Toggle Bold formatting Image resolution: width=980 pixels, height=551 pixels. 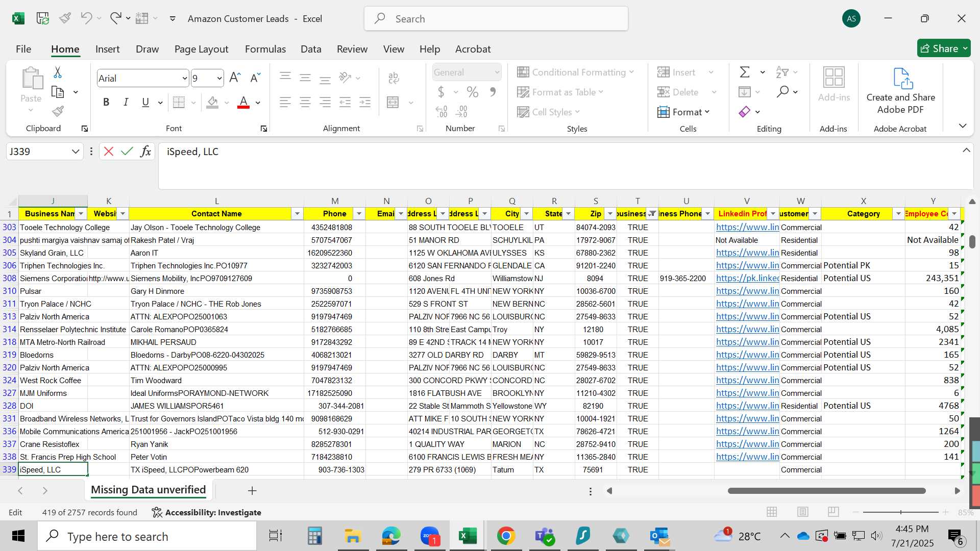point(106,103)
